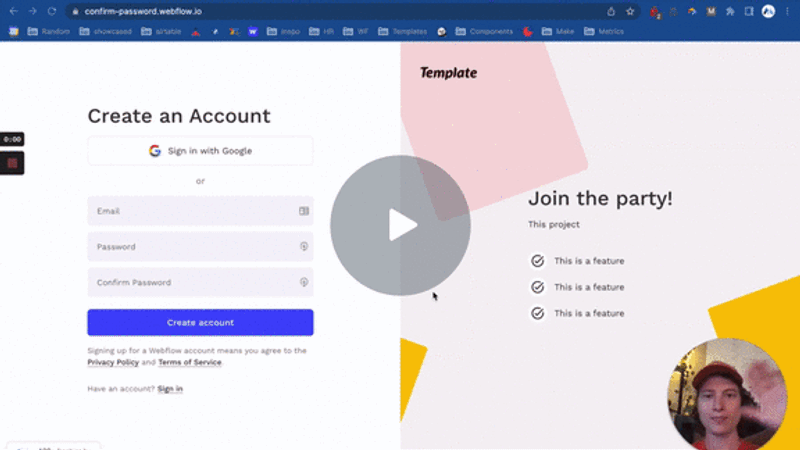
Task: Open the round bookmark icon before Components
Action: tap(442, 32)
